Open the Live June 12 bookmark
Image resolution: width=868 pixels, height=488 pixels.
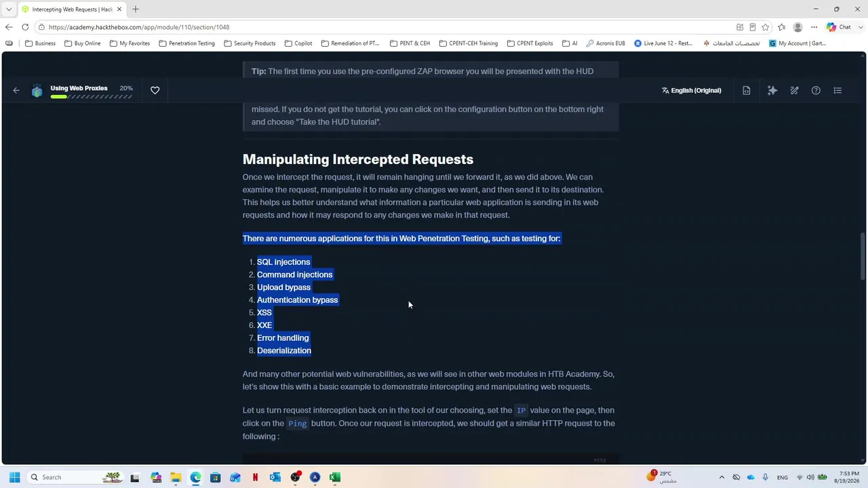(x=663, y=43)
